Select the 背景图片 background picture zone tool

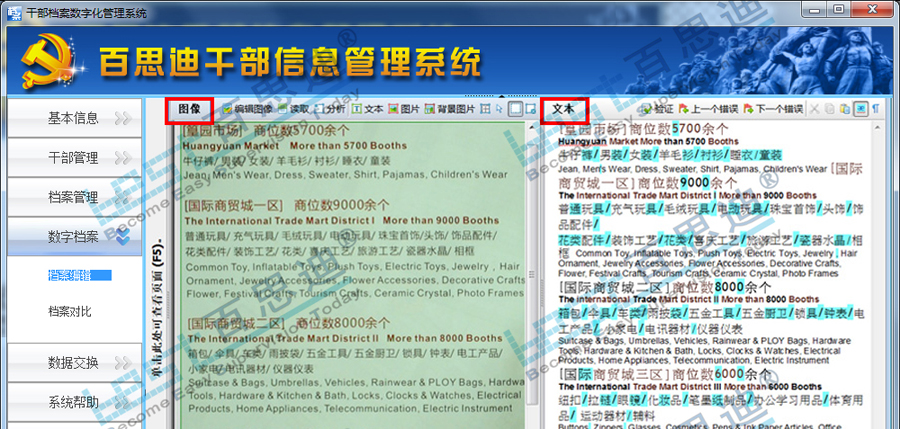click(x=449, y=109)
